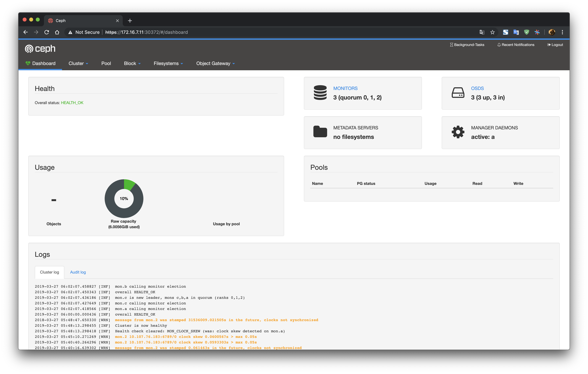Click the '(6.0056GiB used)' label
Viewport: 588px width, 374px height.
tap(124, 227)
